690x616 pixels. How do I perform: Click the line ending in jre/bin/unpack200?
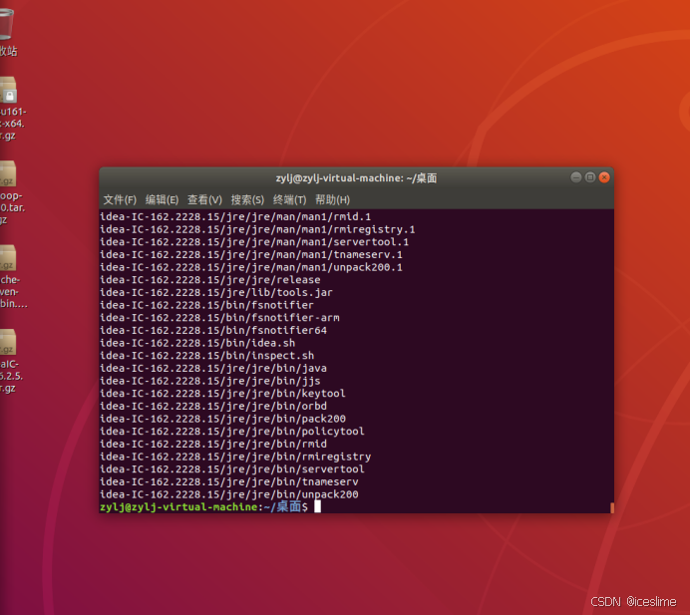(x=228, y=494)
